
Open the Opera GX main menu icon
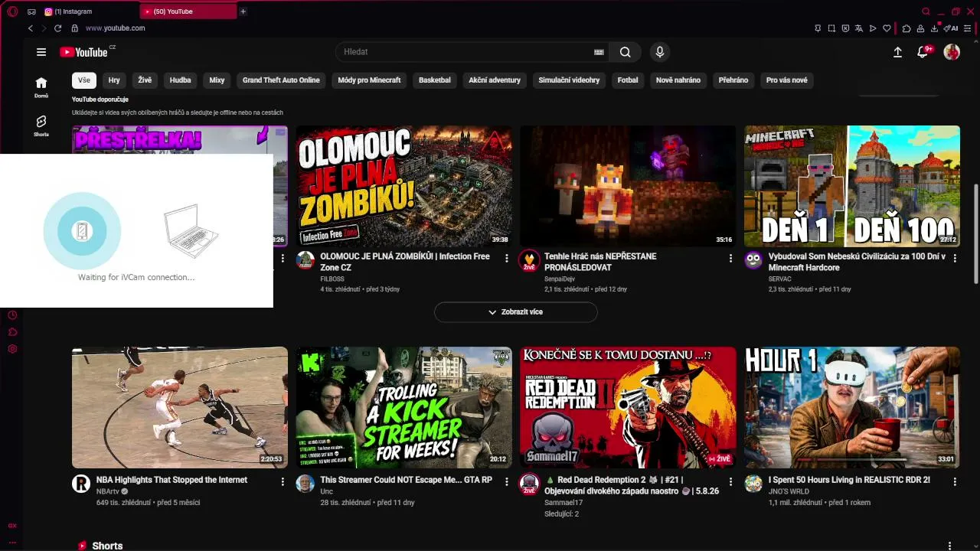pos(12,11)
